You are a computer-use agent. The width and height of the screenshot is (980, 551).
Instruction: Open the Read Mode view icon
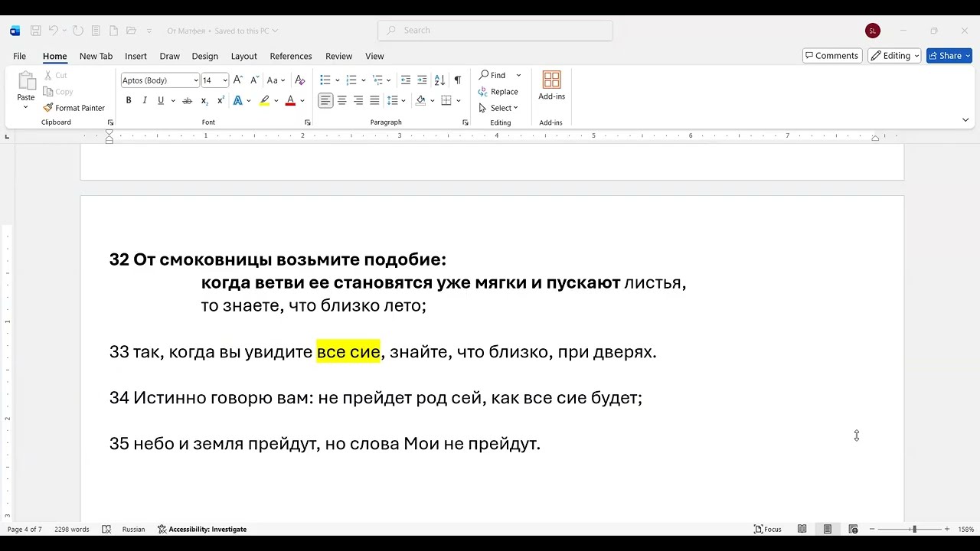click(802, 529)
